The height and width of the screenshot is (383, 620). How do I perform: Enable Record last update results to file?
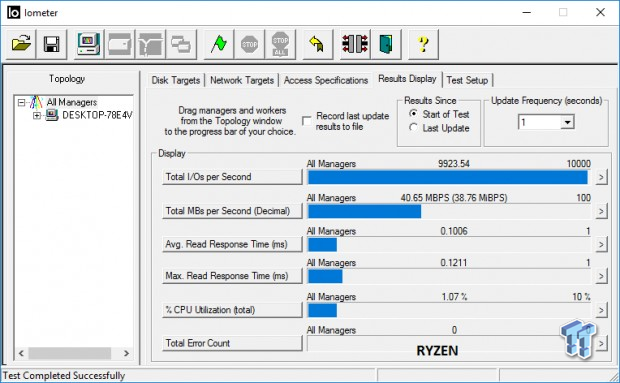(x=307, y=121)
